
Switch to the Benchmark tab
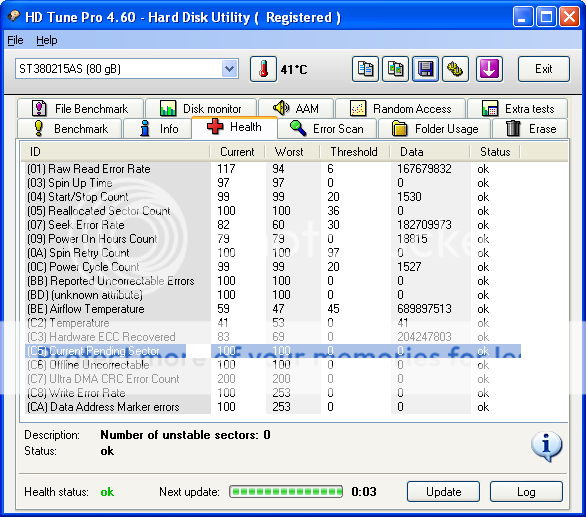pyautogui.click(x=70, y=129)
